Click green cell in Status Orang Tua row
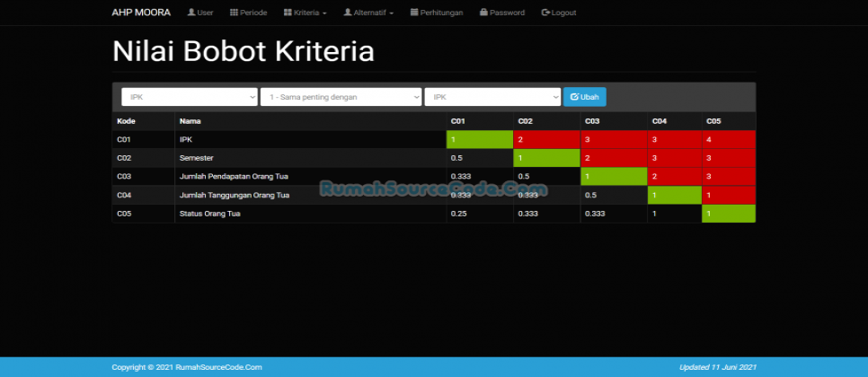The image size is (868, 377). coord(729,214)
